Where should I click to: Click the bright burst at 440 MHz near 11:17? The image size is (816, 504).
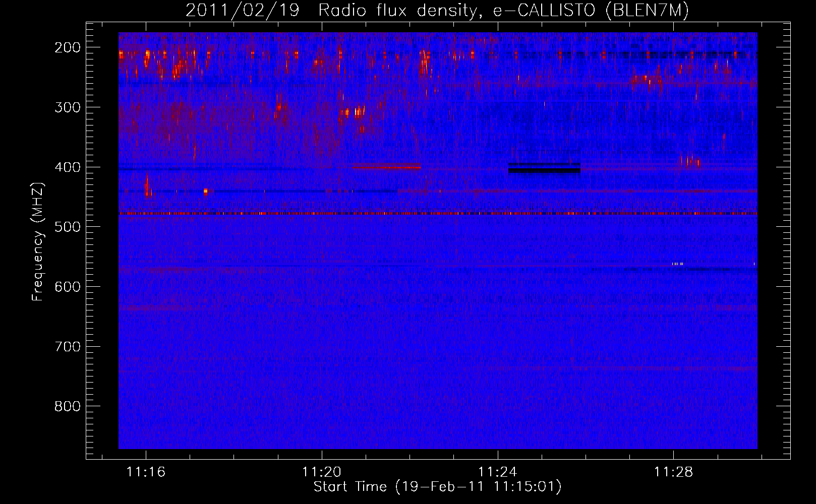(x=205, y=192)
